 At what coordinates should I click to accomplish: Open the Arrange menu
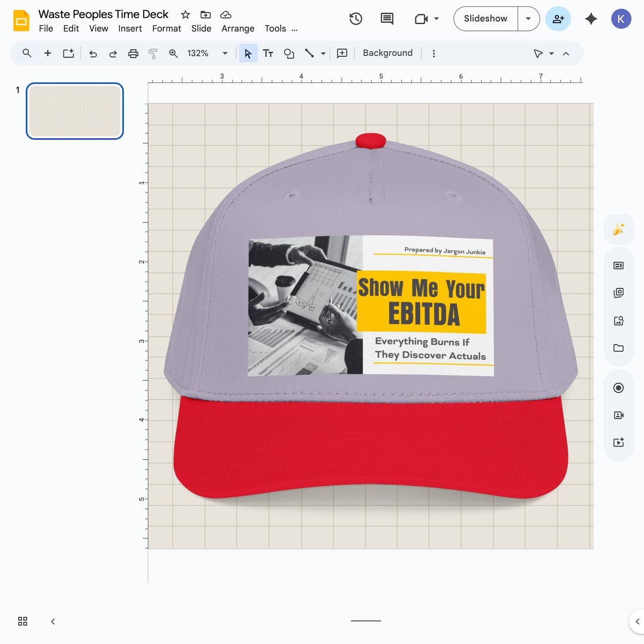tap(238, 29)
